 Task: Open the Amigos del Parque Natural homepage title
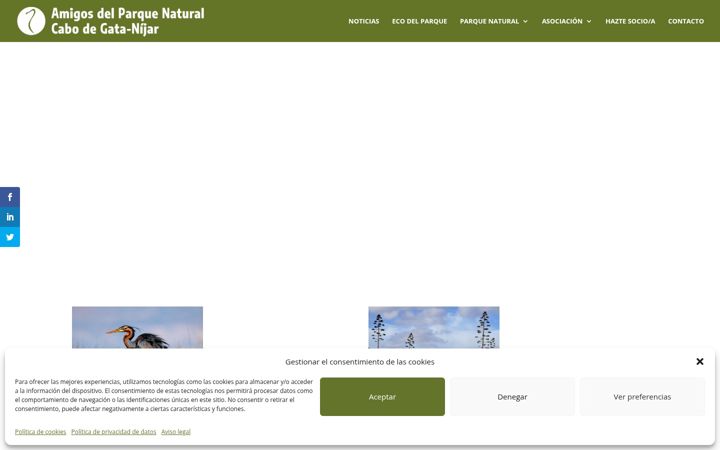(x=128, y=21)
